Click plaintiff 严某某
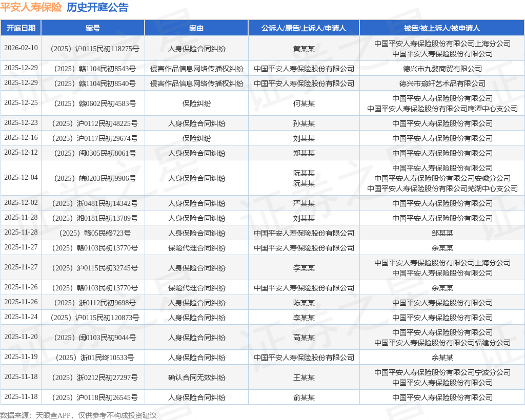 click(x=304, y=204)
